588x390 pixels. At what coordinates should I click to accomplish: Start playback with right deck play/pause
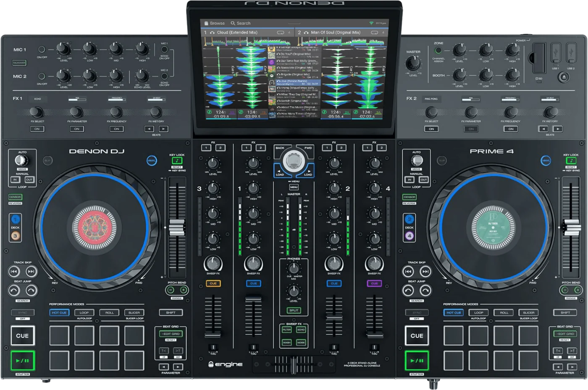click(x=417, y=361)
